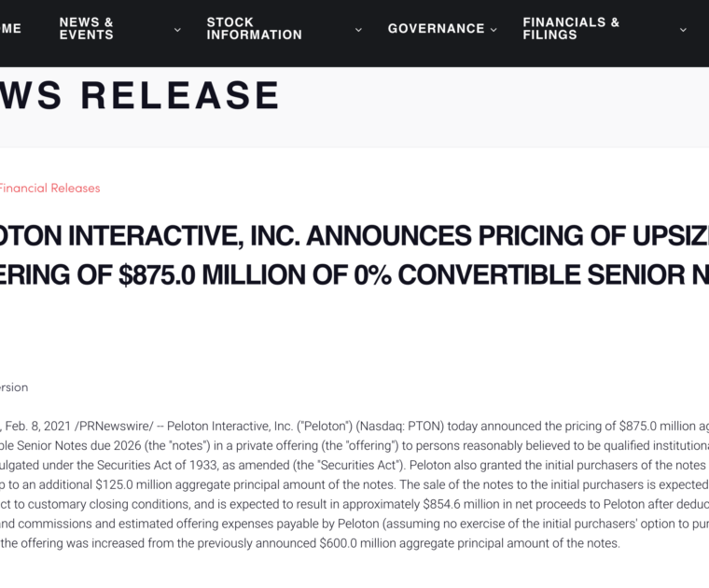Viewport: 709px width, 588px height.
Task: Click the $875.0 Million headline second line
Action: [354, 275]
